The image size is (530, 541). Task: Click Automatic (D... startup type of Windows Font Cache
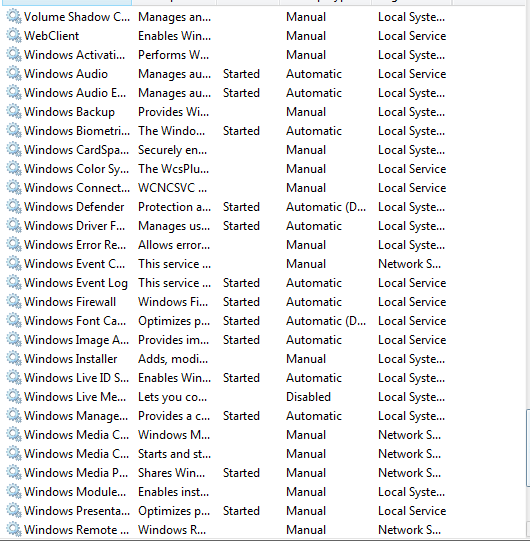[x=326, y=321]
